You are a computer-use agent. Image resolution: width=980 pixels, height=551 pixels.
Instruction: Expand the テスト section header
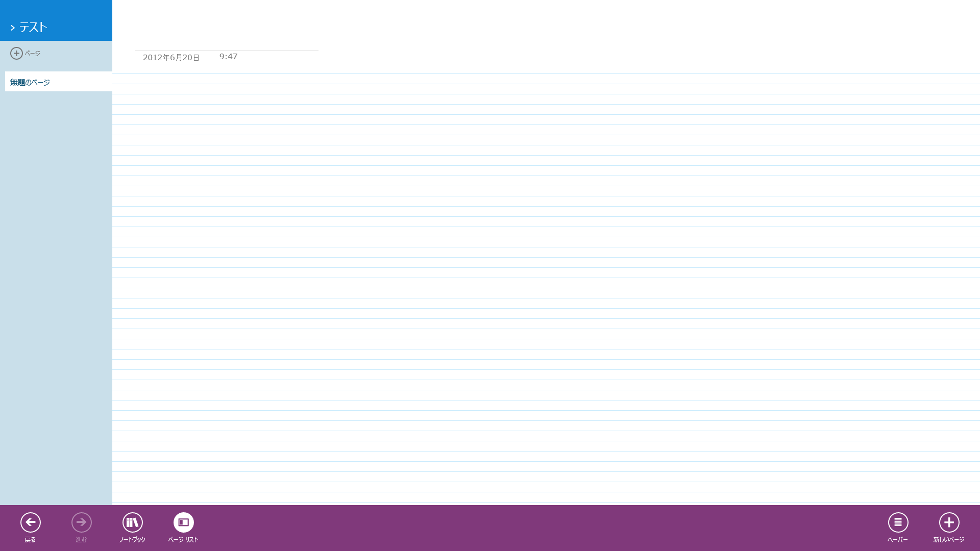pyautogui.click(x=56, y=20)
